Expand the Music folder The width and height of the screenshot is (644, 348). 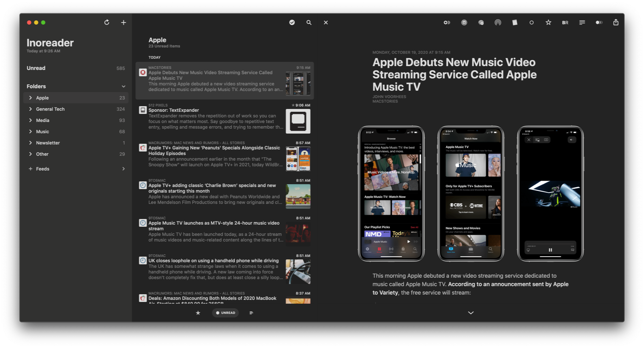(x=31, y=131)
